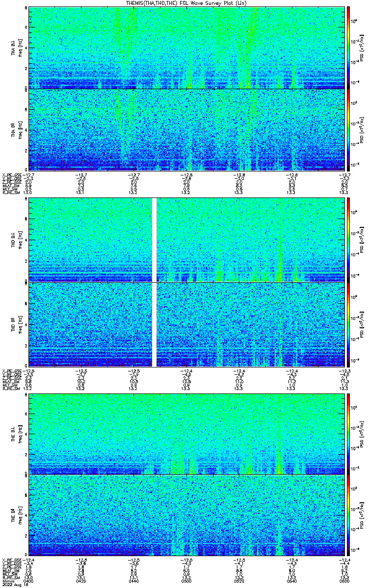368x588 pixels.
Task: Click the 0420 time tick label
Action: coord(81,580)
